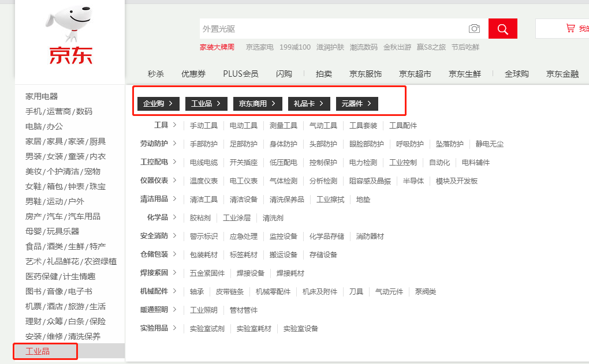Expand the 仪器仪表 category row
589x364 pixels.
pos(158,180)
